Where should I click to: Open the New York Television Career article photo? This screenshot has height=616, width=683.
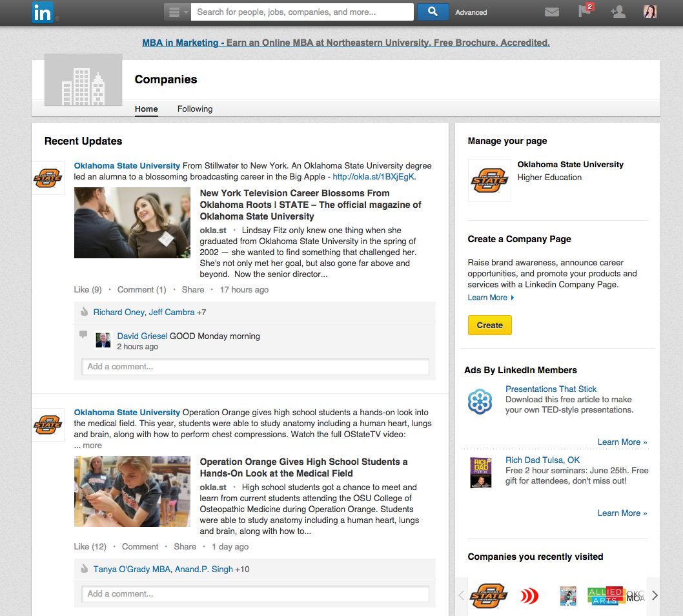132,223
